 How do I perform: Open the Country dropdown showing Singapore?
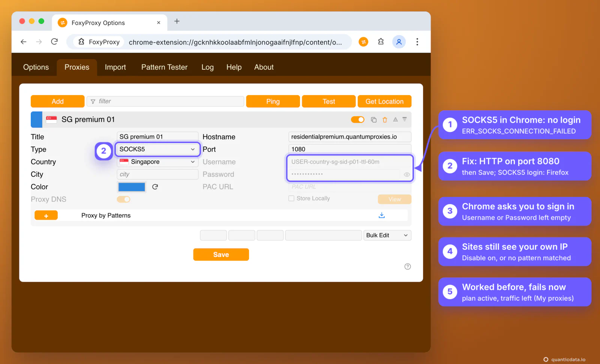point(157,162)
